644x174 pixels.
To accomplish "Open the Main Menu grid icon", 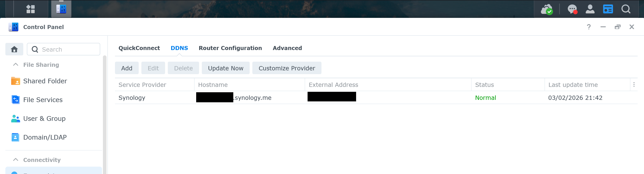I will [x=30, y=9].
